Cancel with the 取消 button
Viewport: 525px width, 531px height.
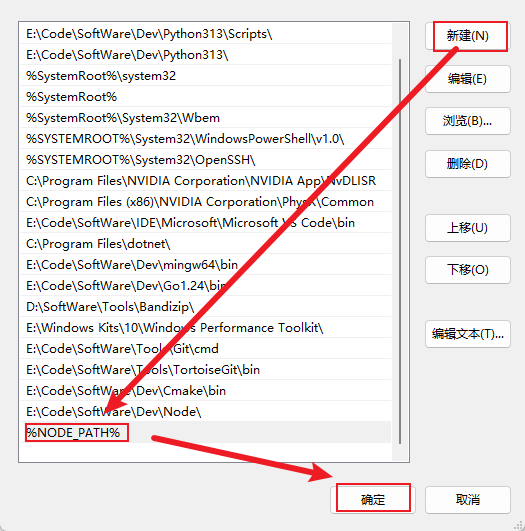(x=467, y=500)
